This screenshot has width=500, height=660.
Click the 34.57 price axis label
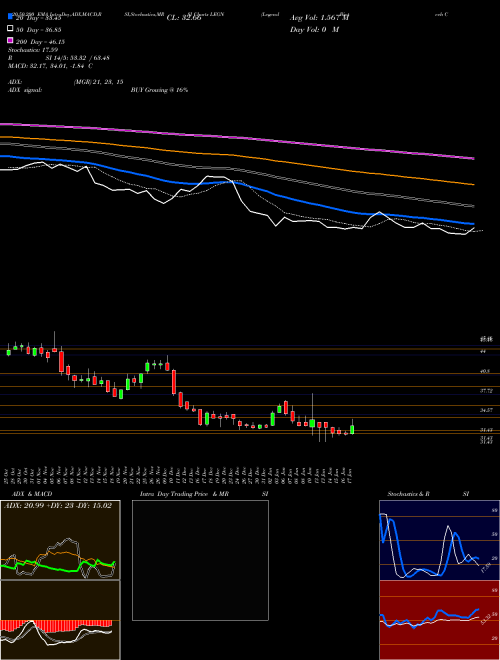pos(486,410)
